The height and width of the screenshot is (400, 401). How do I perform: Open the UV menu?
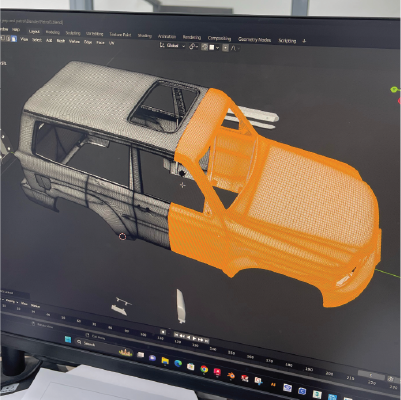pyautogui.click(x=111, y=43)
